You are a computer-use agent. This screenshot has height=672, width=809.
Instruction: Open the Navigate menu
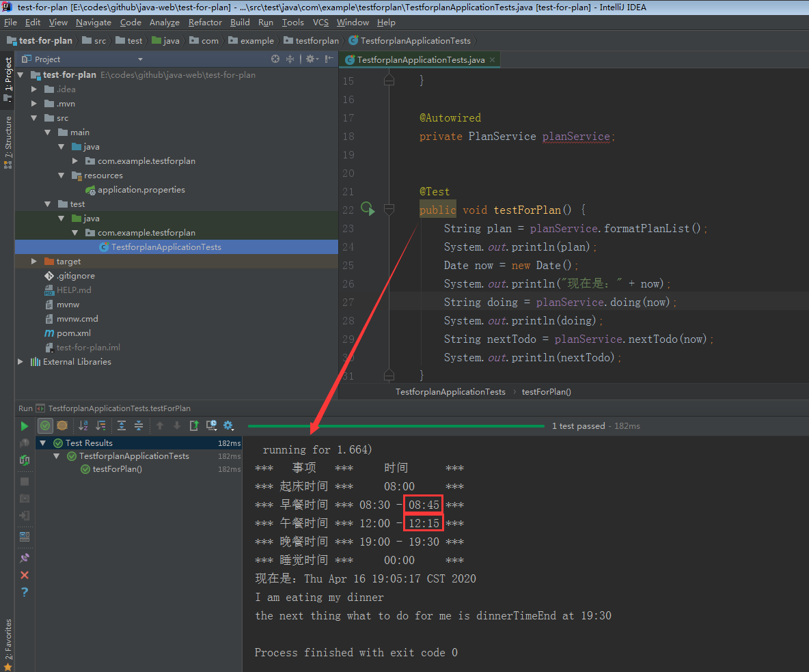[94, 22]
